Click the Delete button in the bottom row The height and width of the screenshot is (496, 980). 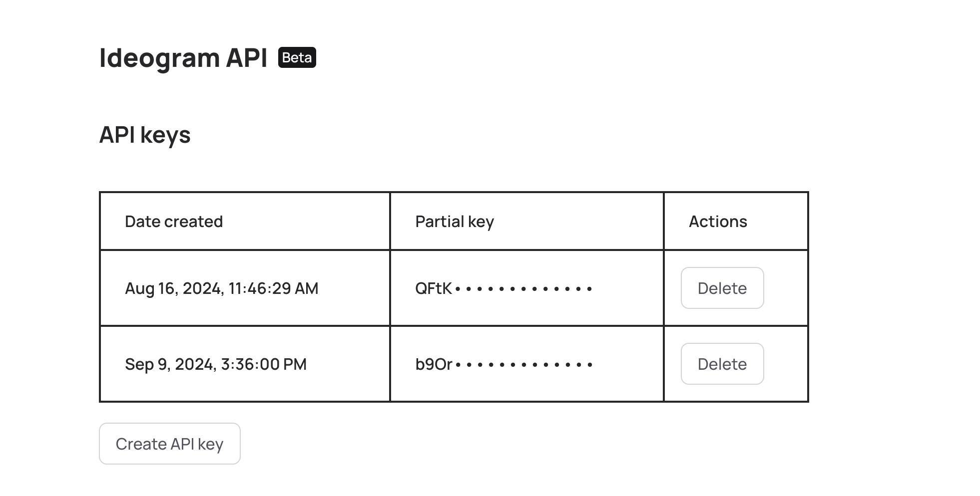(722, 364)
